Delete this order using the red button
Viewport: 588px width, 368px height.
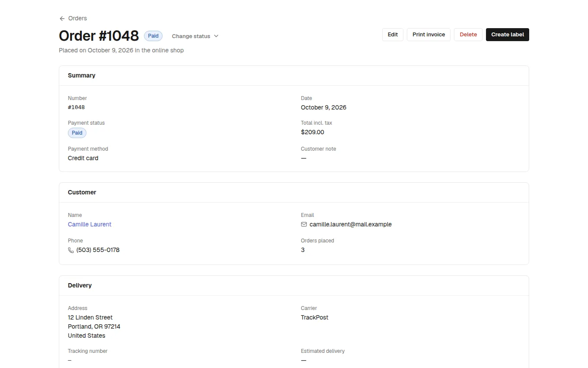468,35
